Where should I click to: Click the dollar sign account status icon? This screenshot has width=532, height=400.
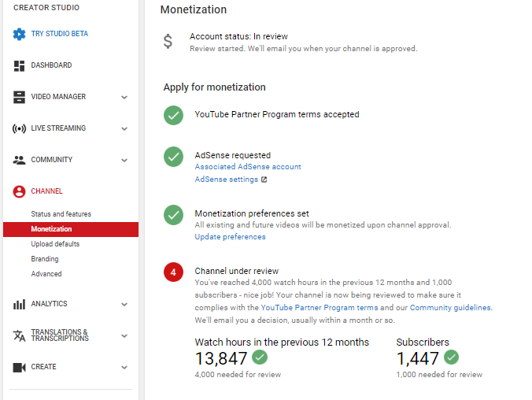coord(168,42)
